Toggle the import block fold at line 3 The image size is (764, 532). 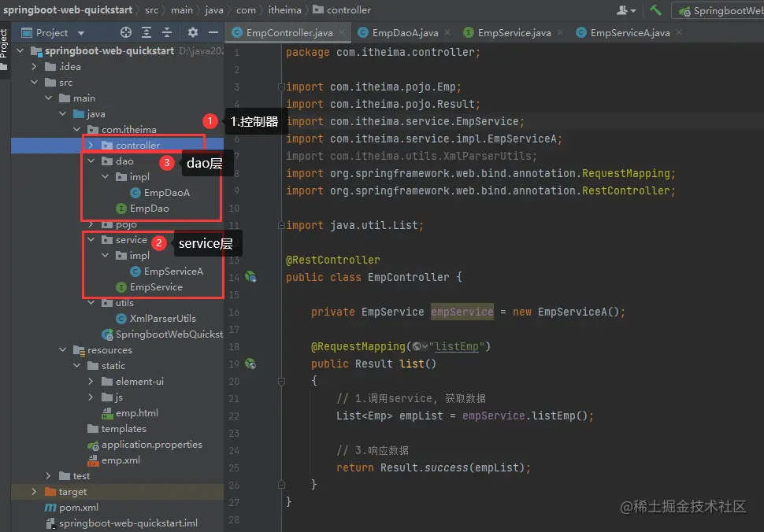coord(280,87)
